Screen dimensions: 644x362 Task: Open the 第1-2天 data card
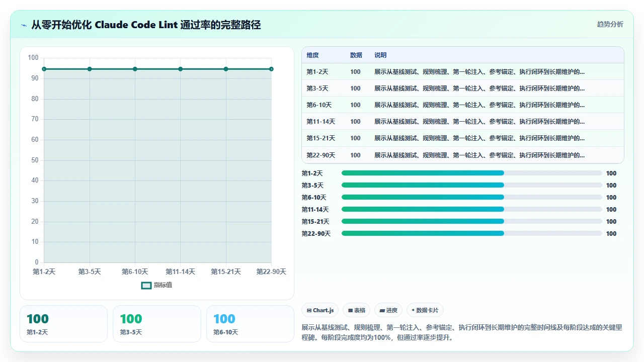[63, 324]
